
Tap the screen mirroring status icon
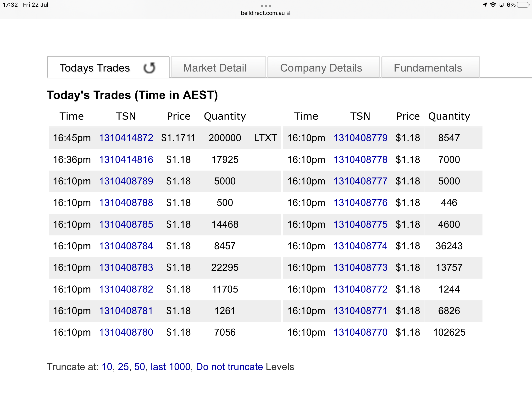pyautogui.click(x=501, y=5)
